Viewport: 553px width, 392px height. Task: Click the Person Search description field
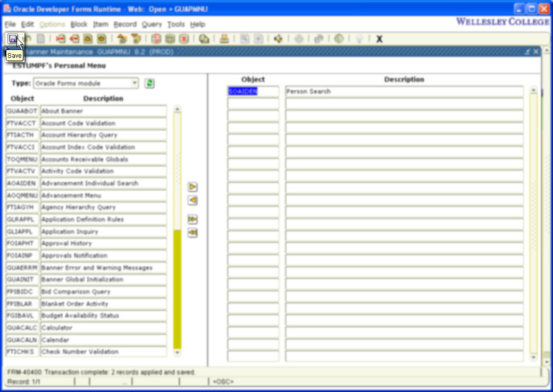tap(404, 91)
